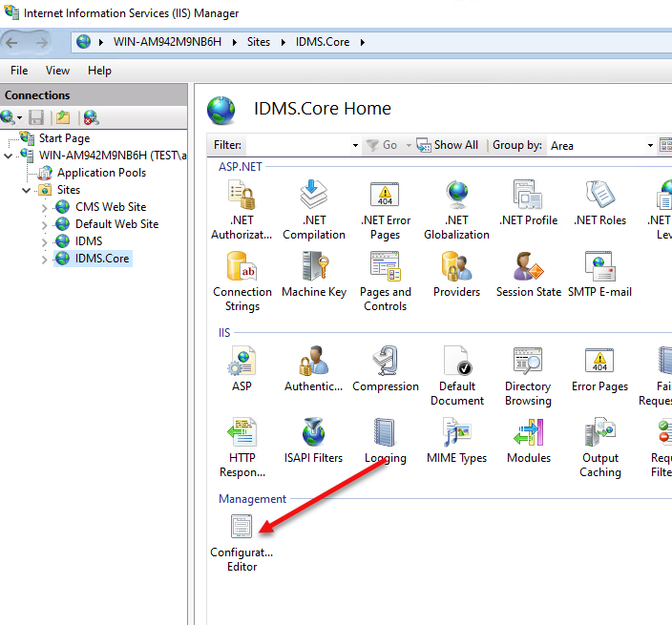Screen dimensions: 672x625
Task: Open Connection Strings feature
Action: [x=242, y=281]
